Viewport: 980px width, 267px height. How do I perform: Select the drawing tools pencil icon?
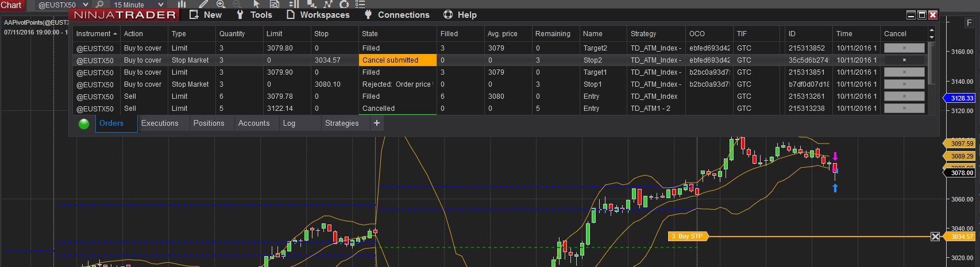203,4
